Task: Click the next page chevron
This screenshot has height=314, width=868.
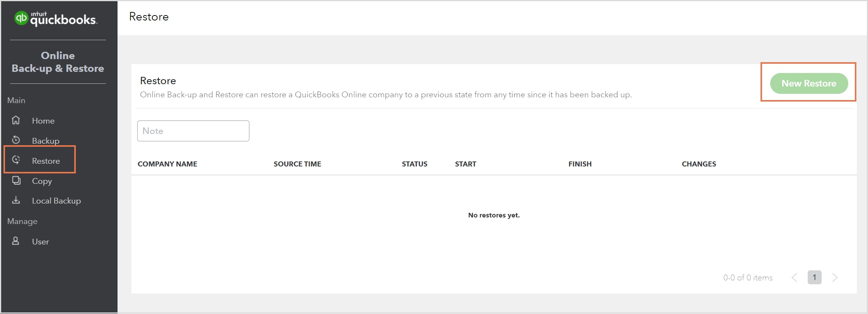Action: click(835, 277)
